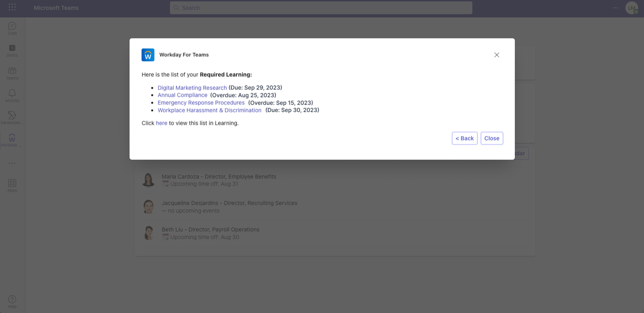
Task: Open the Digital Marketing Research course link
Action: pyautogui.click(x=192, y=88)
